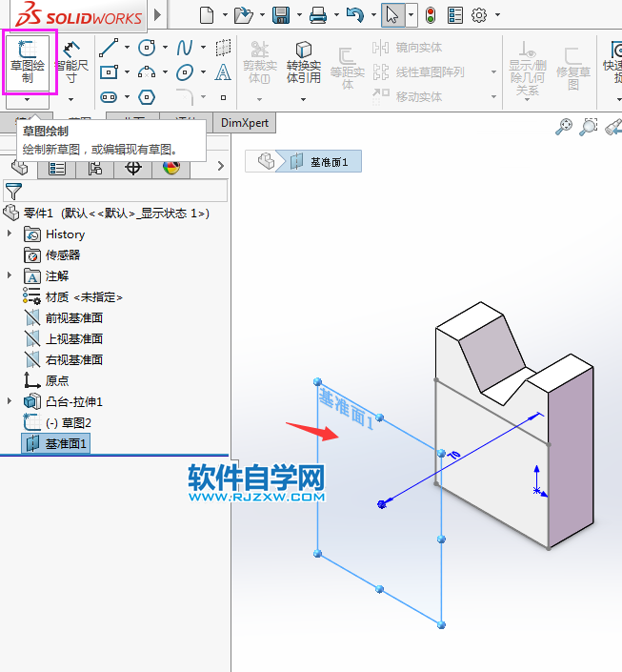Open the DimXpertManager crosshair tab
This screenshot has height=672, width=622.
[132, 169]
